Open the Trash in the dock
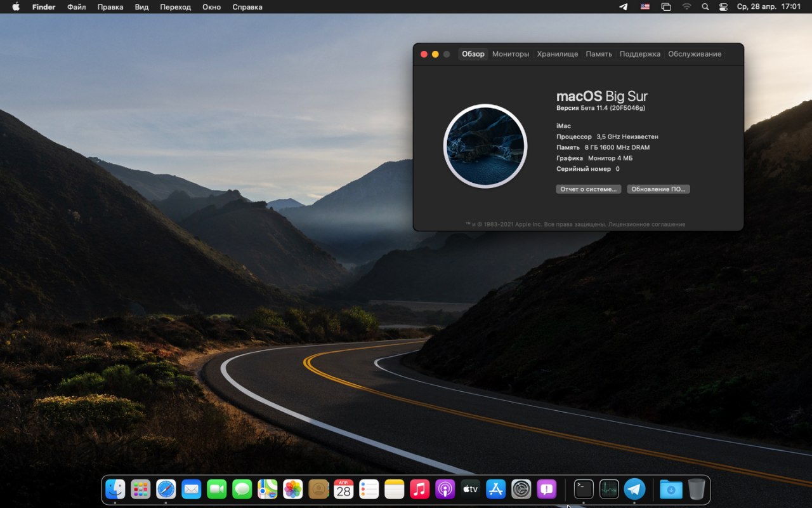812x508 pixels. 697,489
